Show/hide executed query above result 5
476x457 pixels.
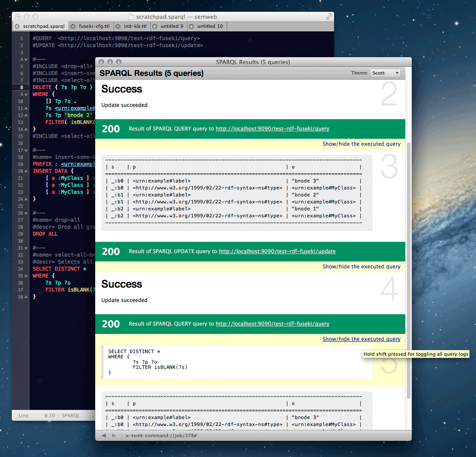(x=361, y=339)
